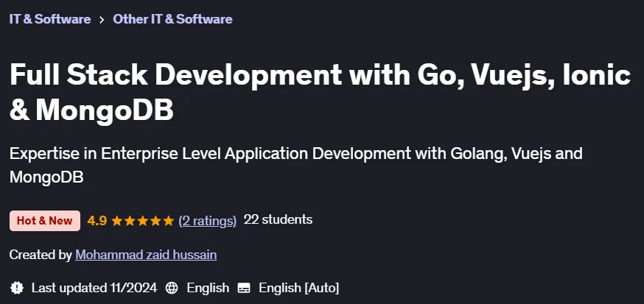
Task: Click the 22 students text
Action: pos(278,219)
